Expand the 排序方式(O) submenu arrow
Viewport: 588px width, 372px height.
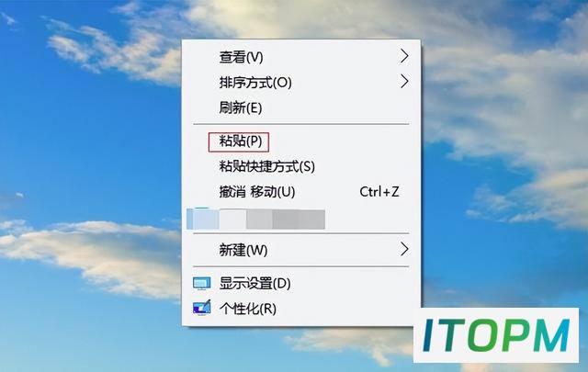pyautogui.click(x=404, y=82)
